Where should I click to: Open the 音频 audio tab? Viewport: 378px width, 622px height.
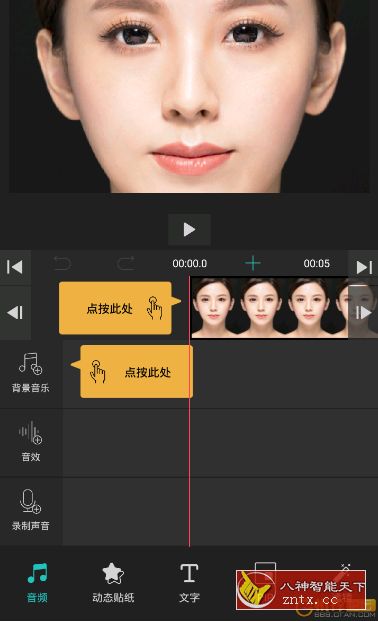[x=37, y=582]
